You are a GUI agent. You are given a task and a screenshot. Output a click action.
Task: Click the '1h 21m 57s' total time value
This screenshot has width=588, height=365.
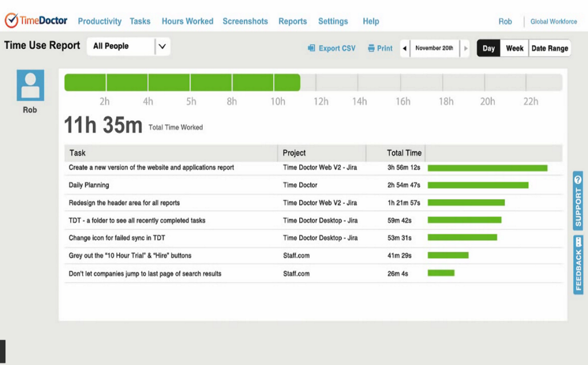point(404,203)
